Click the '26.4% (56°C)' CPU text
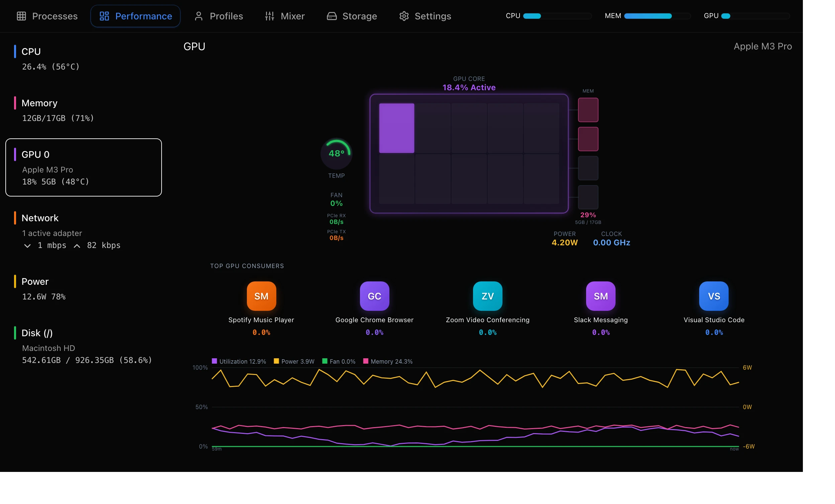Image resolution: width=835 pixels, height=504 pixels. pyautogui.click(x=51, y=67)
